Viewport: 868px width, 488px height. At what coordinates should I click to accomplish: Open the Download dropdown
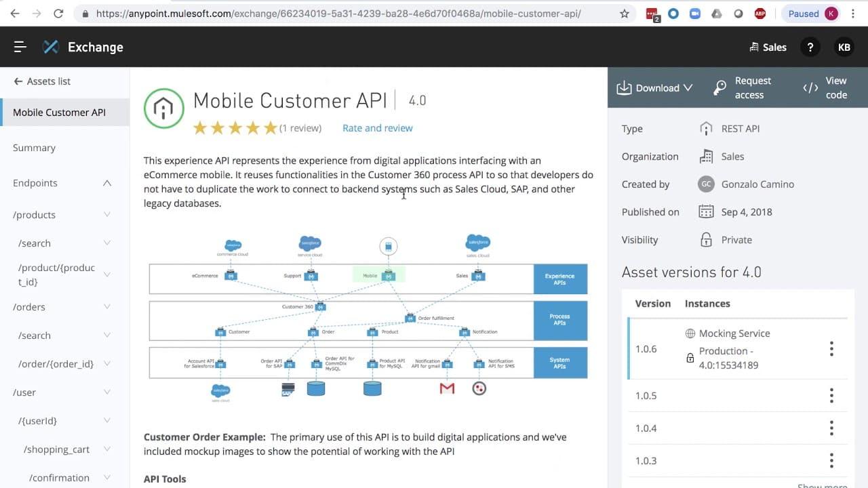pos(654,87)
